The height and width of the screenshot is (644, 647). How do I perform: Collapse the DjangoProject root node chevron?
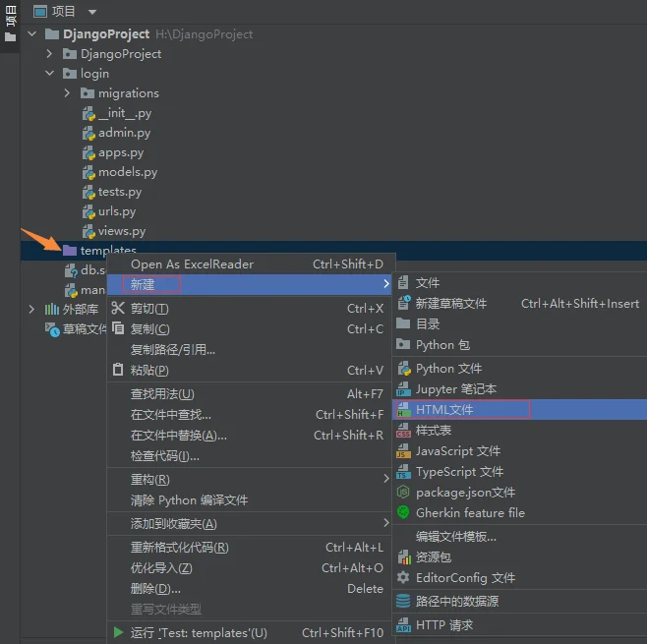tap(32, 33)
